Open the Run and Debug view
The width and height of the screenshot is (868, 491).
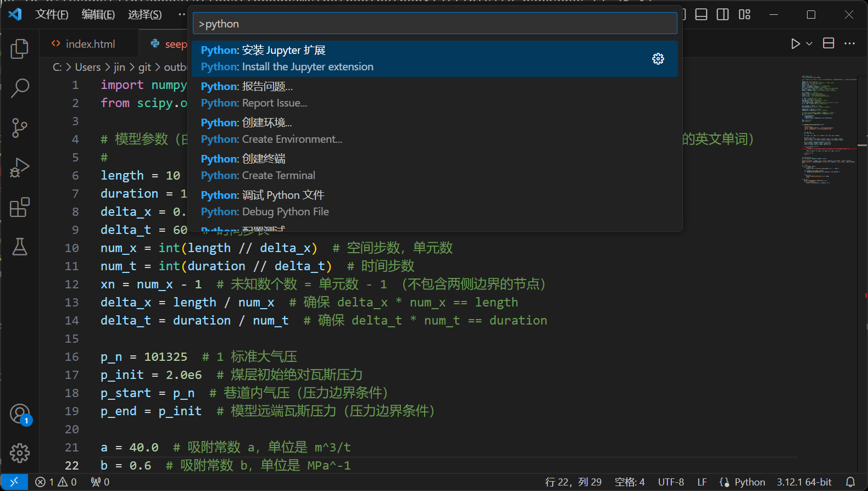click(20, 168)
